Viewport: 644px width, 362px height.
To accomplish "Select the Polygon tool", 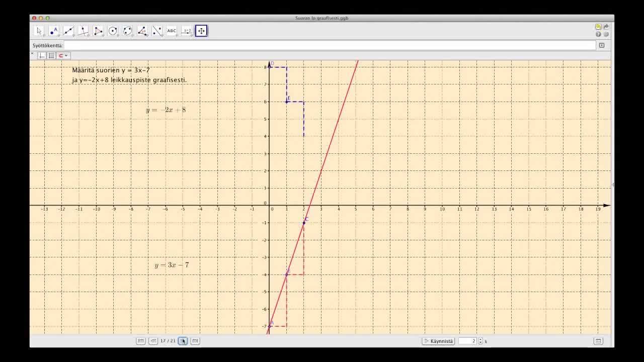I will (x=98, y=31).
